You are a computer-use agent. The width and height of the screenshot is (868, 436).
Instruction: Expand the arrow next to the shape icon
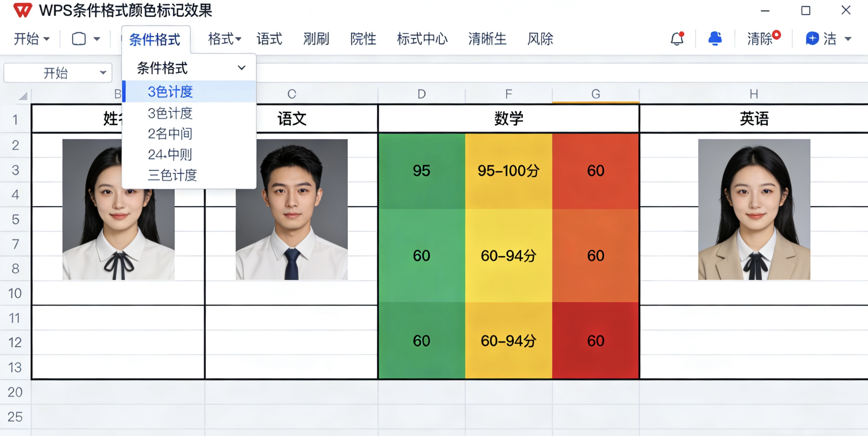coord(97,39)
